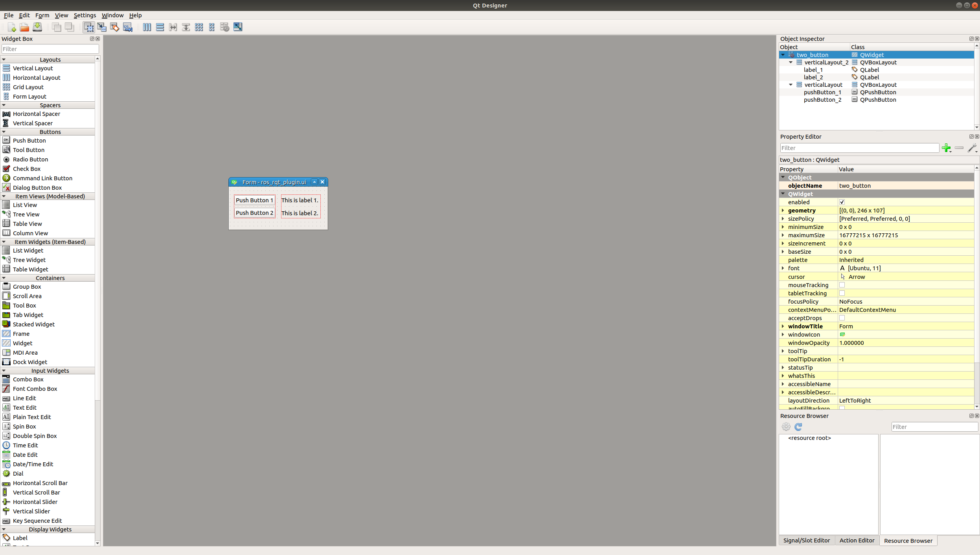Select Edit Signals/Slots mode icon
This screenshot has height=555, width=980.
[102, 27]
